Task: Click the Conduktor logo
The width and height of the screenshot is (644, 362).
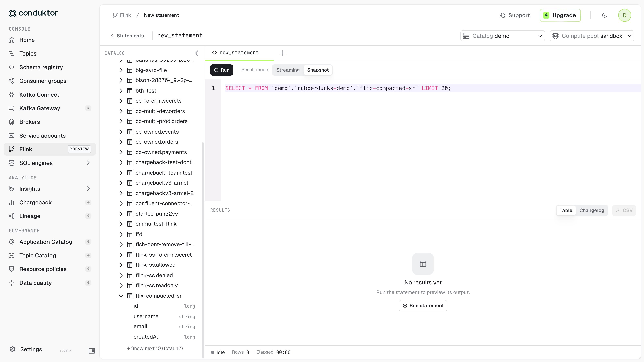Action: point(33,13)
